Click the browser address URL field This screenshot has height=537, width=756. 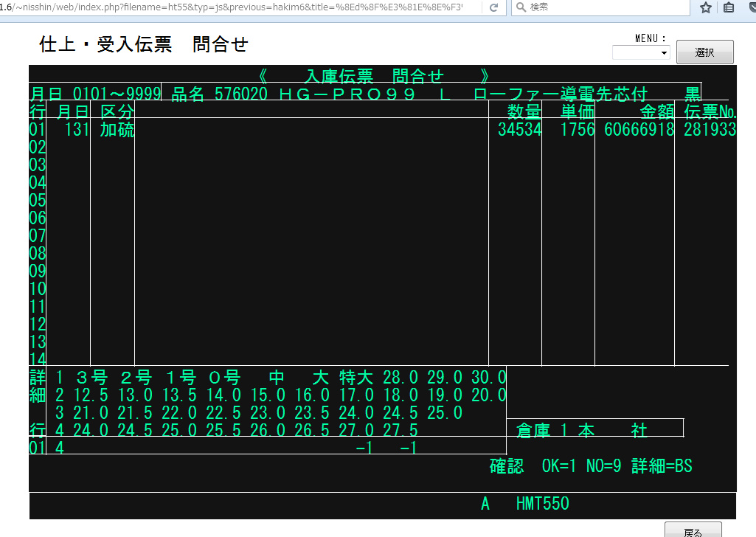[236, 7]
